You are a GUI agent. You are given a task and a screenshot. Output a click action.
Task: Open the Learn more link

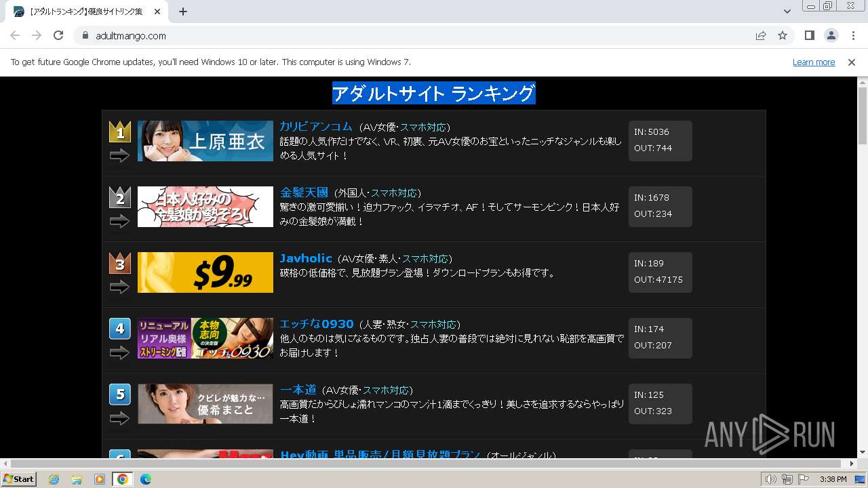click(x=814, y=62)
